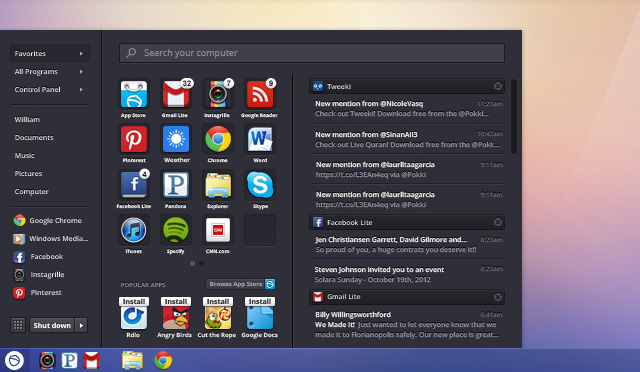The width and height of the screenshot is (640, 372).
Task: Open mention from @NicoleVasq
Action: pyautogui.click(x=407, y=109)
